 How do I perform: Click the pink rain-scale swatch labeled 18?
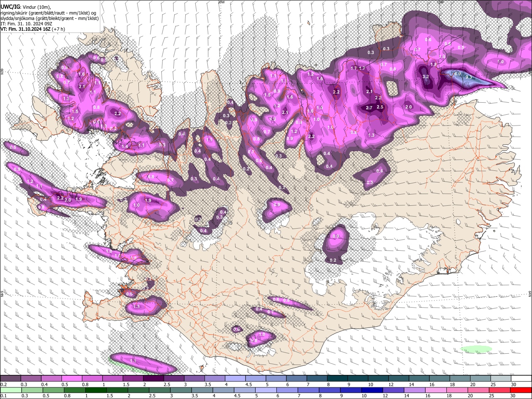pyautogui.click(x=458, y=390)
